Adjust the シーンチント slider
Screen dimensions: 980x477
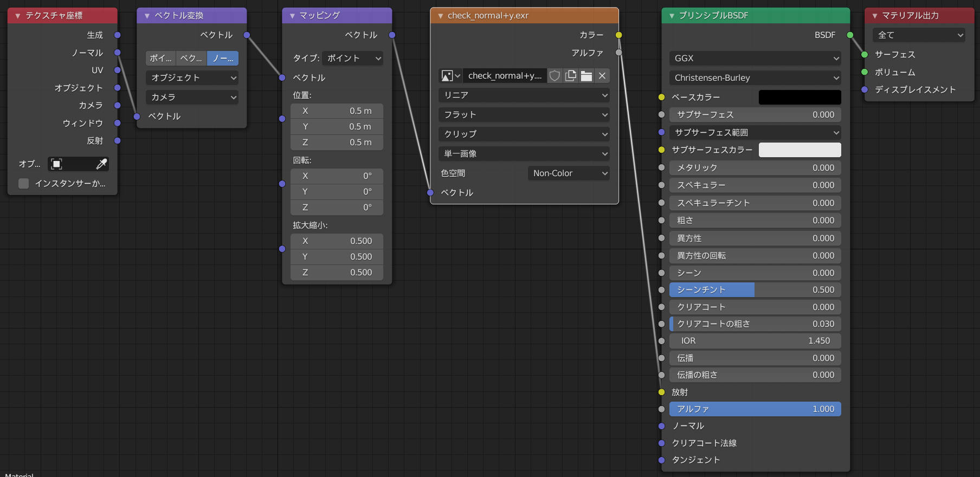(755, 290)
